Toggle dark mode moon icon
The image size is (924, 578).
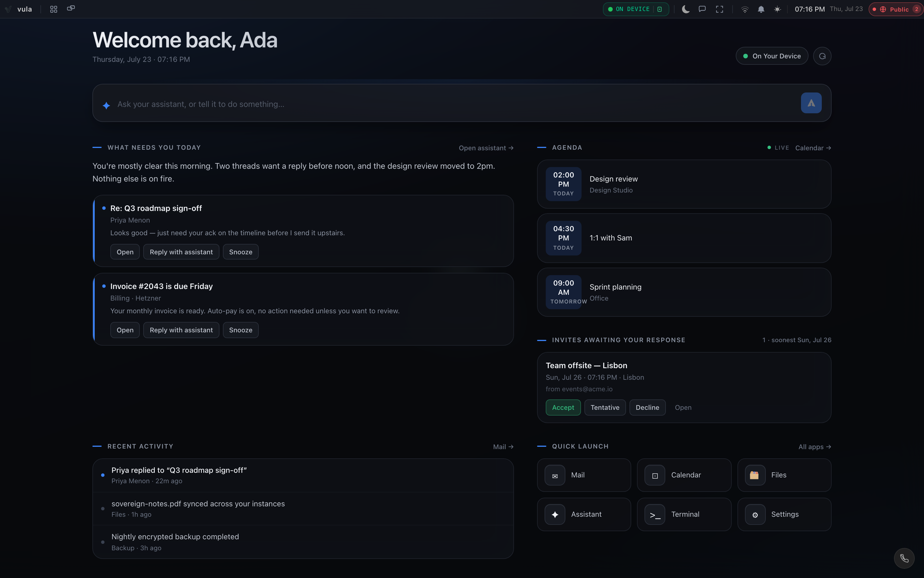[x=686, y=9]
